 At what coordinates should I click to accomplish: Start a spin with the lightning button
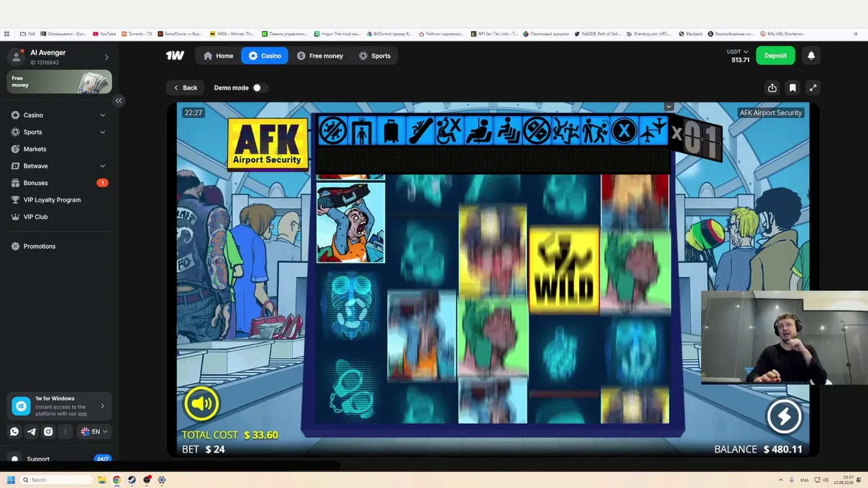[x=784, y=416]
